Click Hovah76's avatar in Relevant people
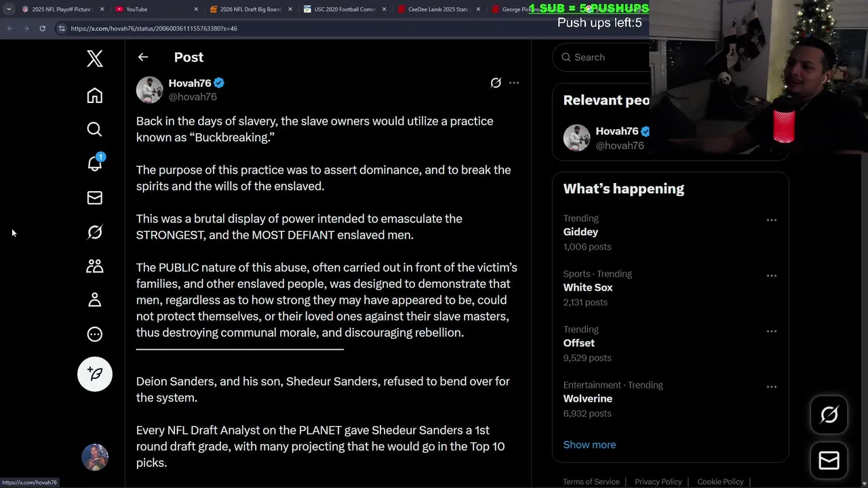 coord(576,138)
